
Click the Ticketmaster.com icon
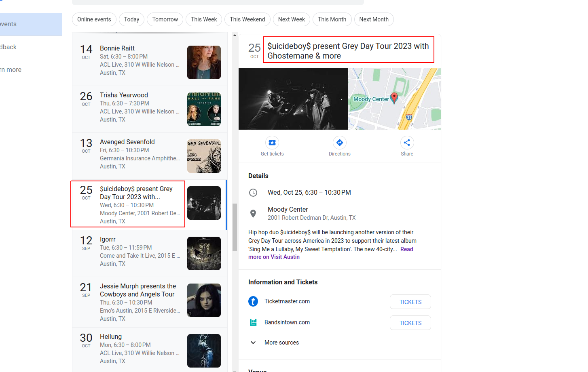point(253,301)
